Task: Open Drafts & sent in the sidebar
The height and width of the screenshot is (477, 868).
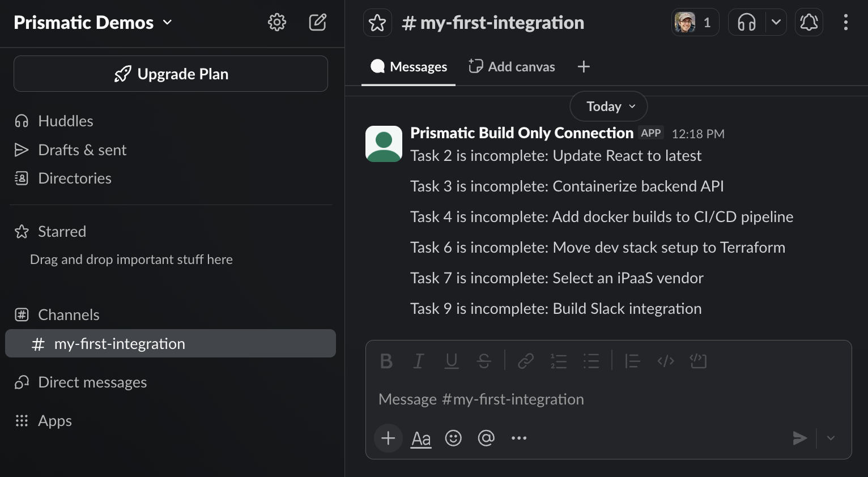Action: [x=82, y=150]
